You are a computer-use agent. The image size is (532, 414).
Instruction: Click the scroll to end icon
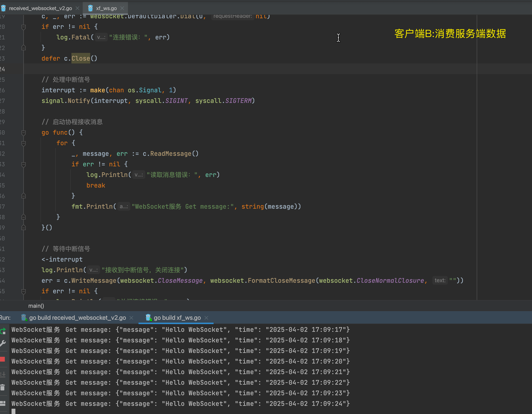point(3,374)
